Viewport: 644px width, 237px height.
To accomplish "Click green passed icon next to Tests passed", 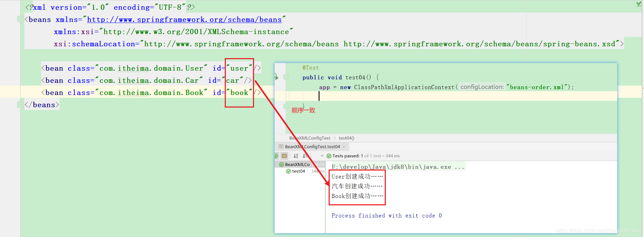I will [329, 156].
